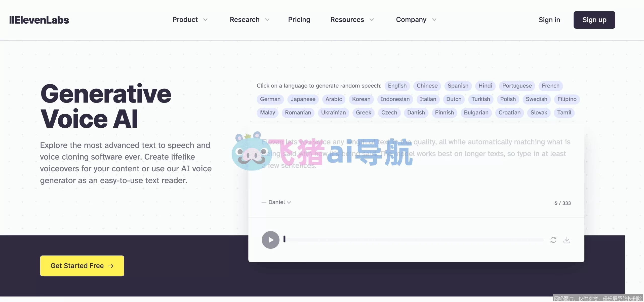Select the Ukrainian language chip
Screen dimensions: 644x302
pos(333,113)
